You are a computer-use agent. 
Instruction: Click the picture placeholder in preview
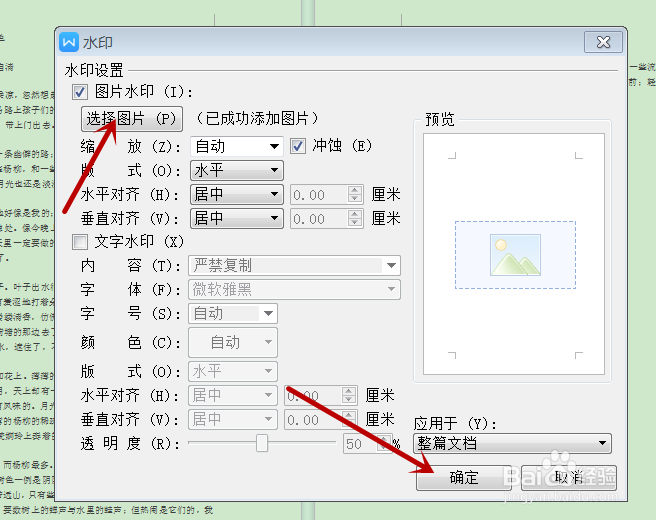pyautogui.click(x=515, y=255)
